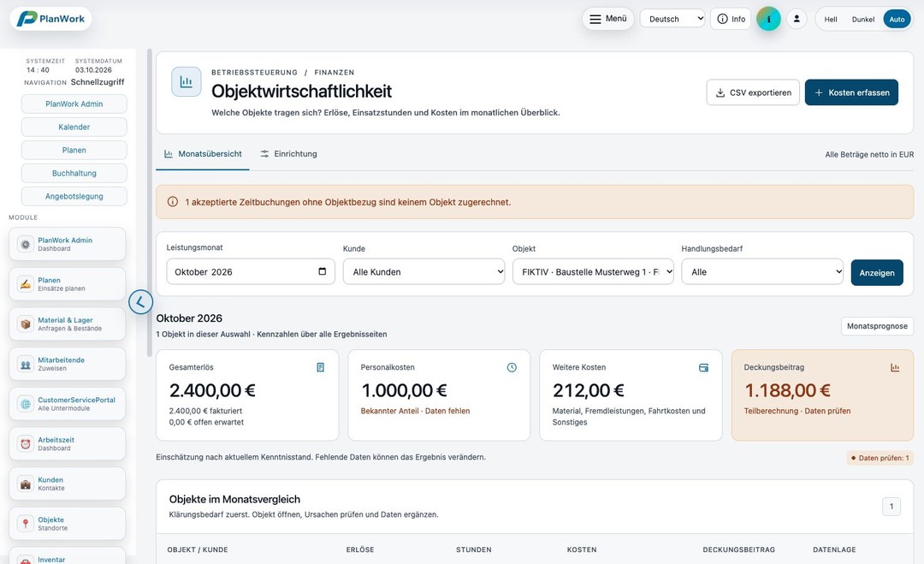
Task: Click the wallet icon on Weitere Kosten card
Action: click(703, 367)
